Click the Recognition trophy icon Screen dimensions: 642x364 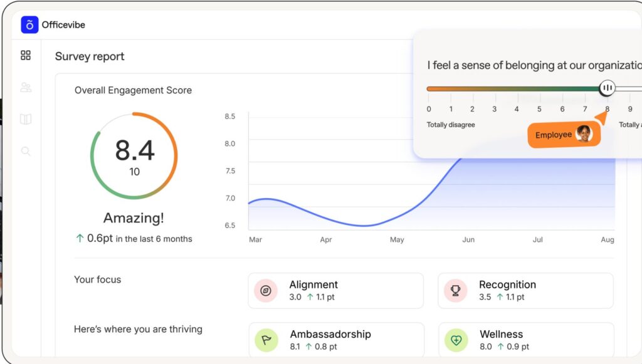pos(455,291)
